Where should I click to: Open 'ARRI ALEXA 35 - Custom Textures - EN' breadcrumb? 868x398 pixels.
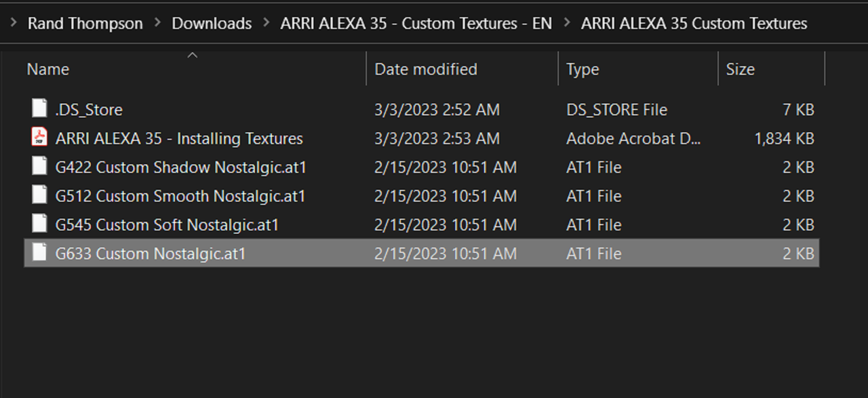tap(416, 23)
